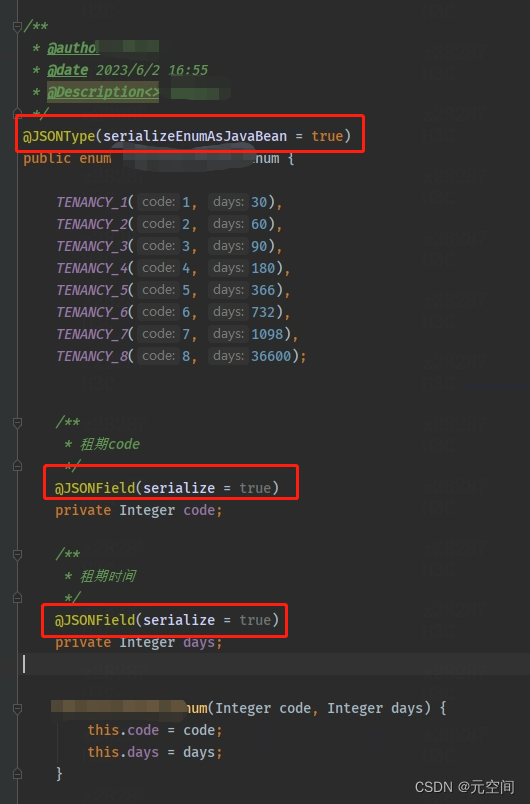The image size is (530, 804).
Task: Collapse the top Javadoc comment with @author
Action: (x=17, y=26)
